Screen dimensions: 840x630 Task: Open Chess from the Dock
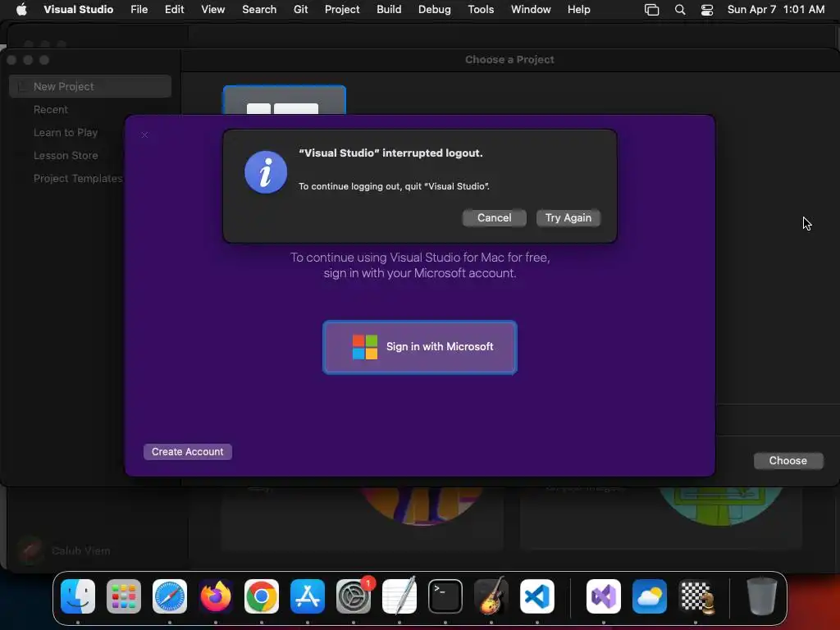[x=696, y=596]
